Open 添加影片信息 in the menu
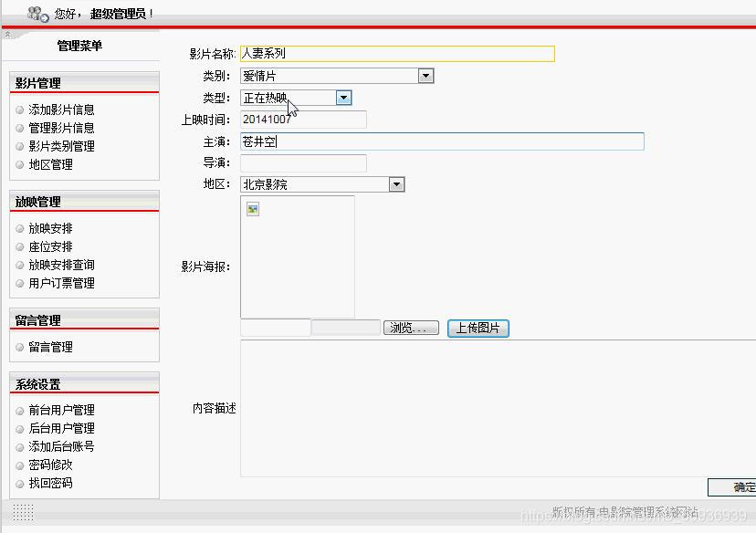The height and width of the screenshot is (533, 756). coord(61,110)
